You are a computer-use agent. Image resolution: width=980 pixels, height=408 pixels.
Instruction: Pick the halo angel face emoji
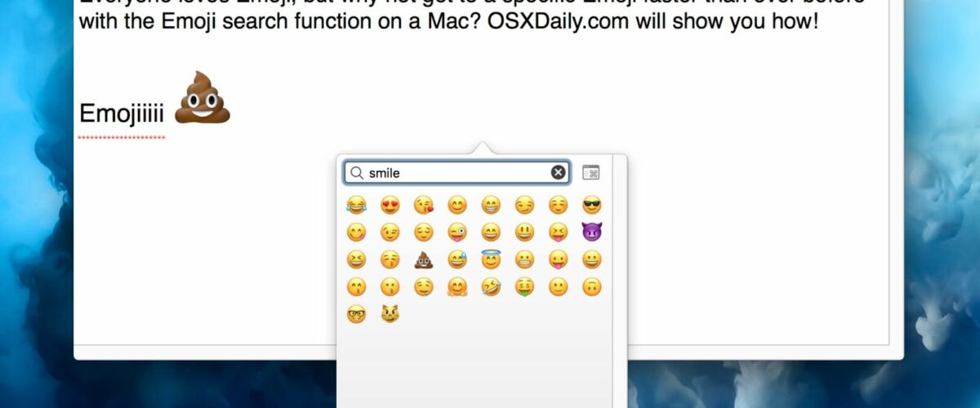click(491, 259)
